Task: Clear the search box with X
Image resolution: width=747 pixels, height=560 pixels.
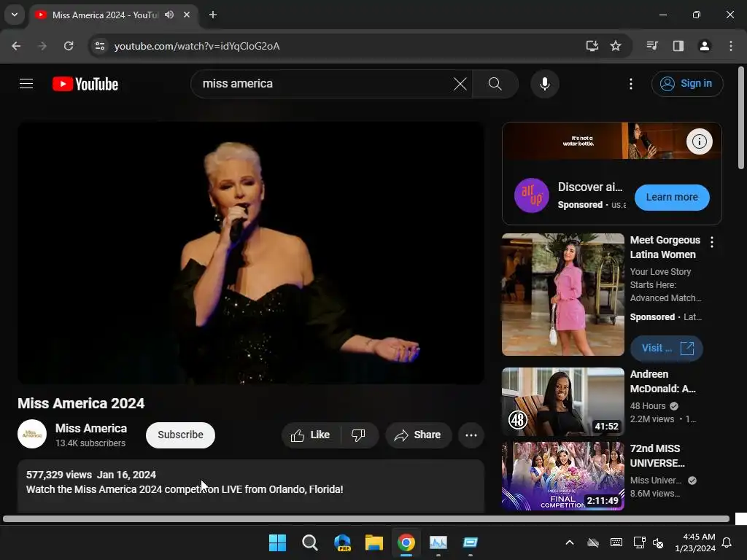Action: (460, 84)
